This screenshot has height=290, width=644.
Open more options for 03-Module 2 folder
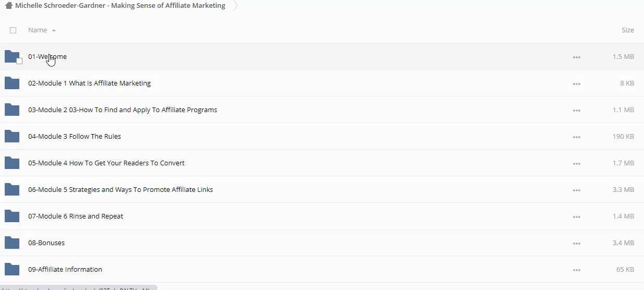[576, 110]
